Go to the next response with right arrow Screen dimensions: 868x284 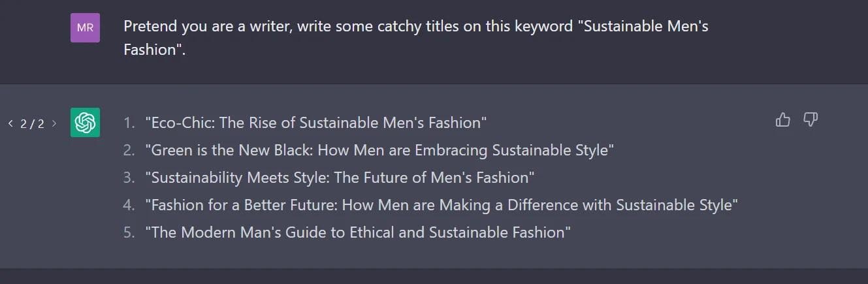(54, 123)
